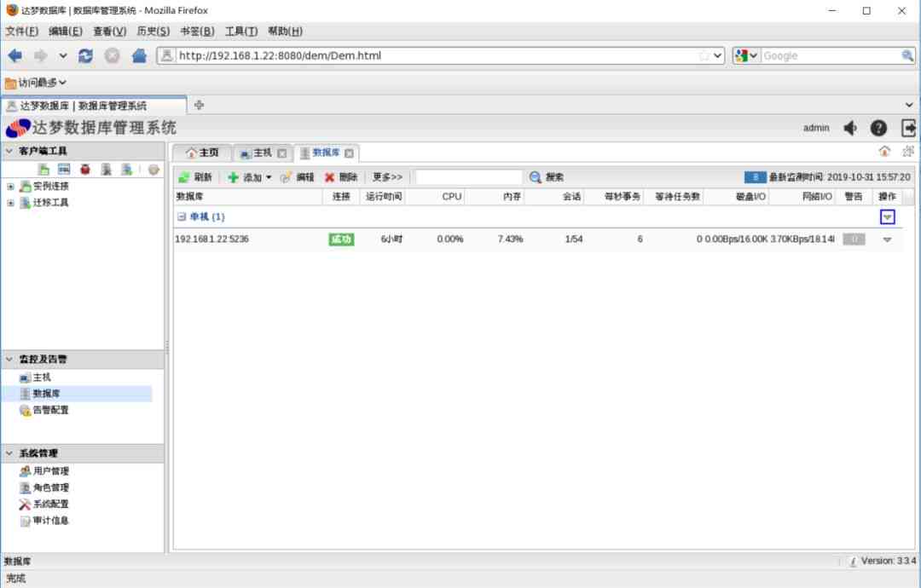Click the round grey icon in the 客户端工具 toolbar
The width and height of the screenshot is (921, 588).
[x=153, y=170]
